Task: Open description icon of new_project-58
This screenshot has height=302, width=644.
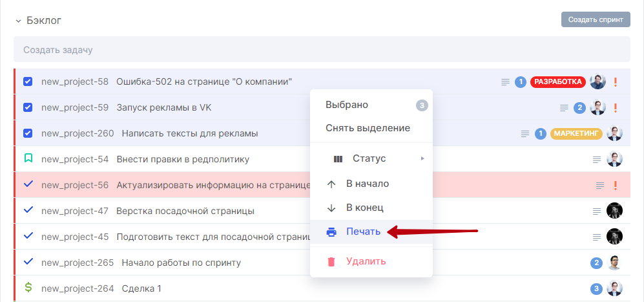Action: 505,82
